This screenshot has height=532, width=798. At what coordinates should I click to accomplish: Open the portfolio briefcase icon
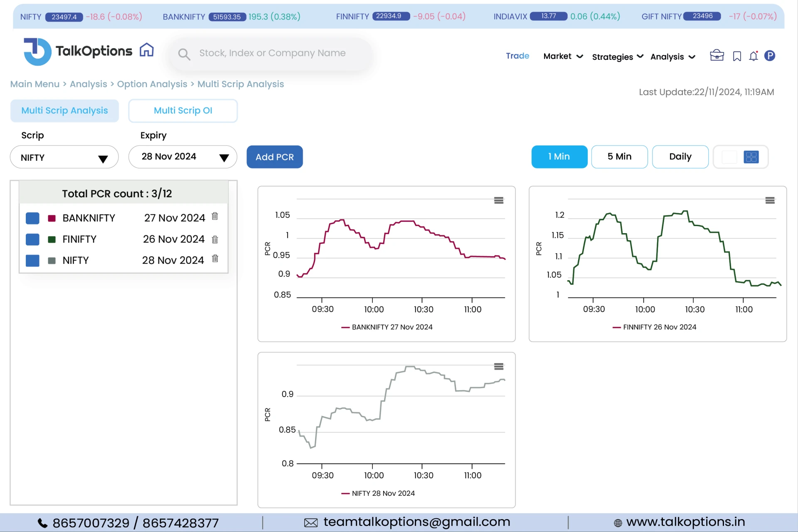(716, 55)
